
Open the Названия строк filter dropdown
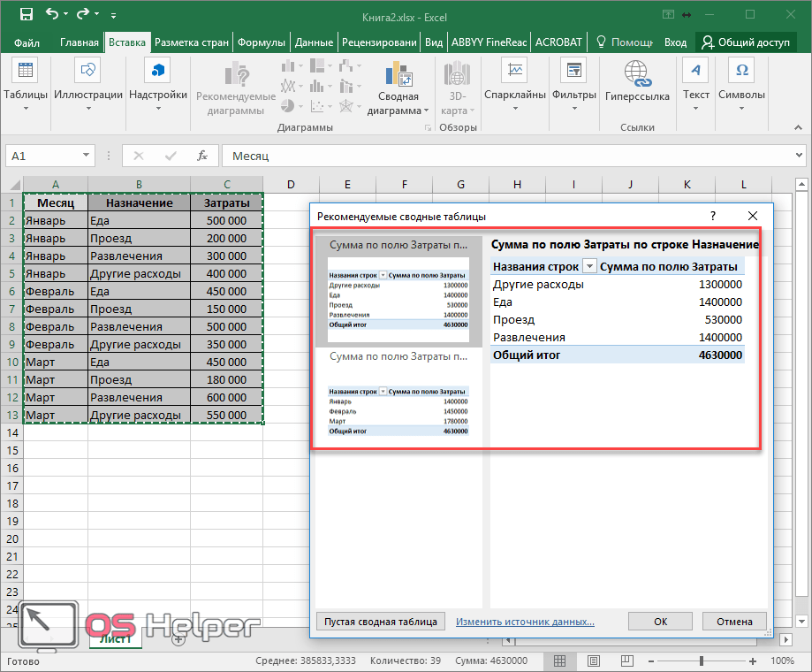[x=588, y=267]
